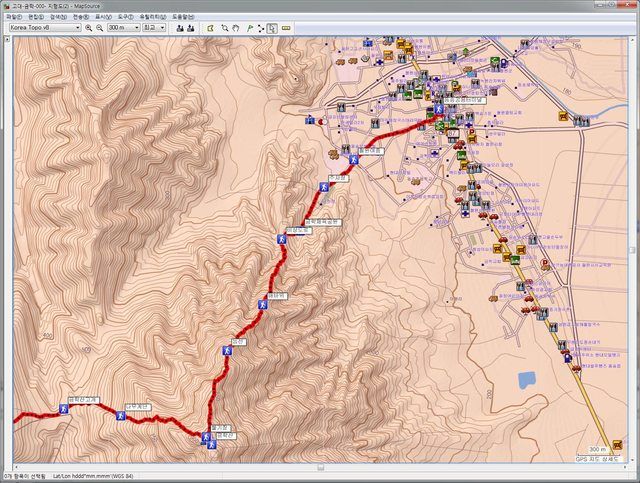The image size is (640, 483).
Task: Open the third menu bar item, 검색
Action: [x=58, y=17]
